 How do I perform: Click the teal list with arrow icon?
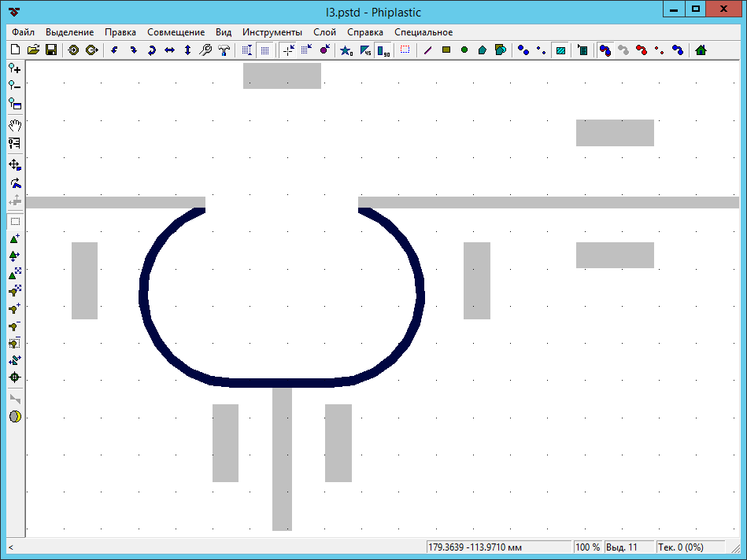[x=582, y=50]
